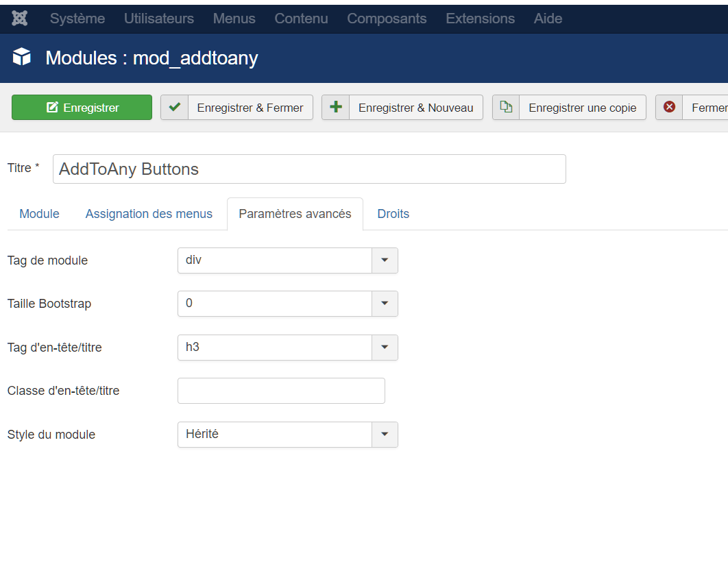Click the Titre input field
This screenshot has height=569, width=728.
pos(309,169)
